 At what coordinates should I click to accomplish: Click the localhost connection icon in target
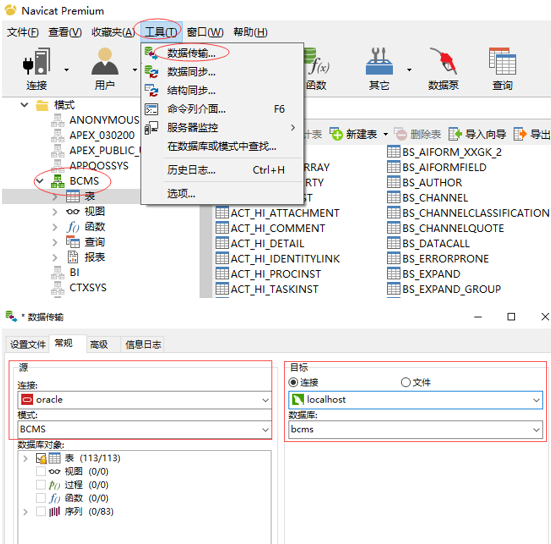[298, 400]
